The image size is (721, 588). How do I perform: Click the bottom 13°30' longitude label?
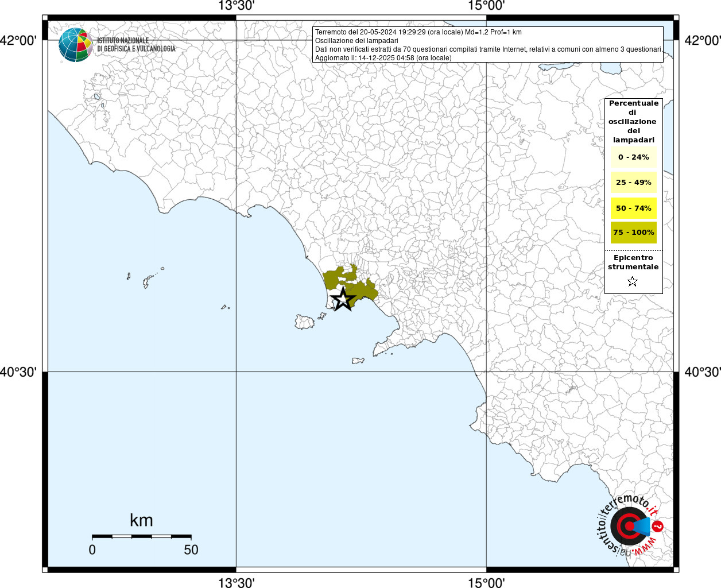(236, 582)
